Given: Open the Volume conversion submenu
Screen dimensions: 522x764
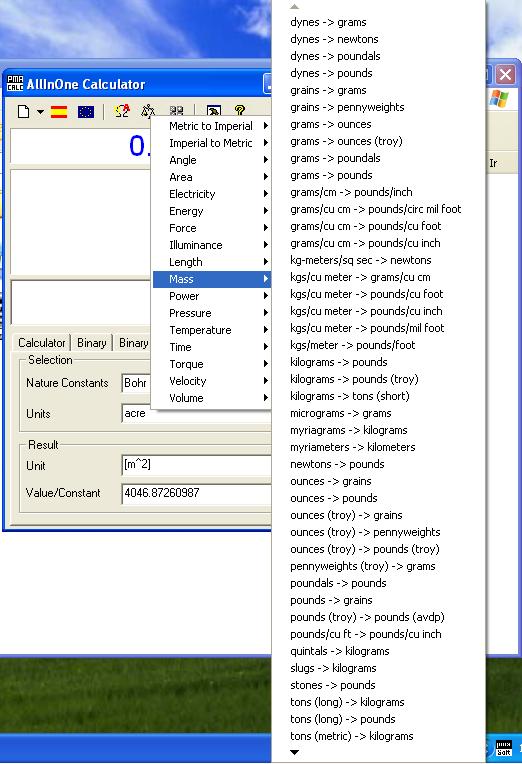Looking at the screenshot, I should point(212,398).
